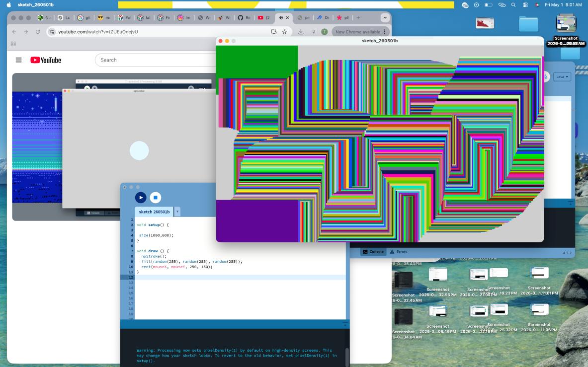The image size is (588, 367).
Task: Click the Run play button in Processing
Action: pyautogui.click(x=141, y=197)
